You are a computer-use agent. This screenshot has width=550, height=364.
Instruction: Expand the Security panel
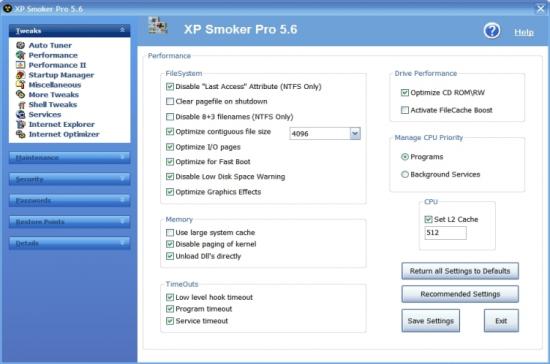tap(69, 179)
